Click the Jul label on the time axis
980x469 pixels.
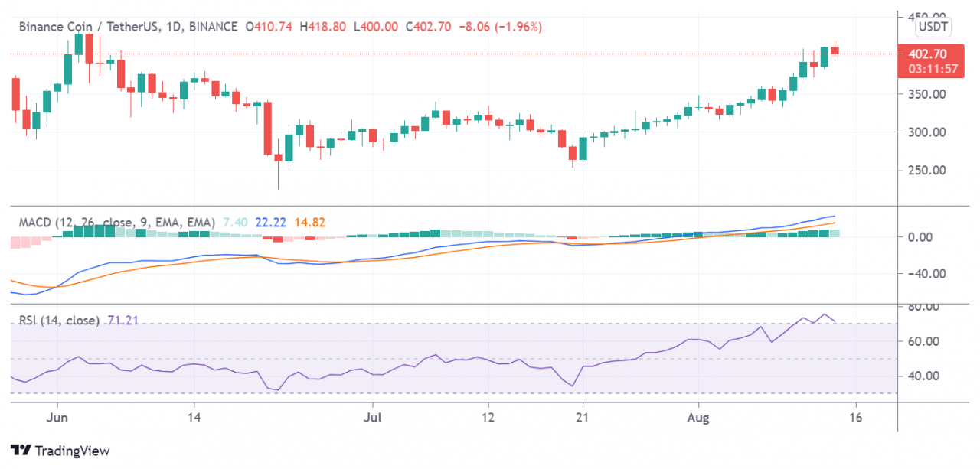(x=372, y=419)
